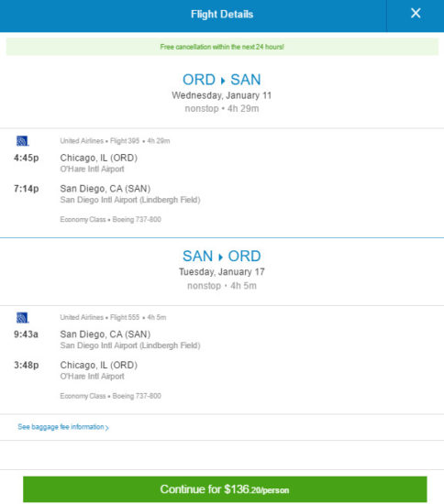The width and height of the screenshot is (444, 504).
Task: Click the 4:45p departure time
Action: (x=26, y=158)
